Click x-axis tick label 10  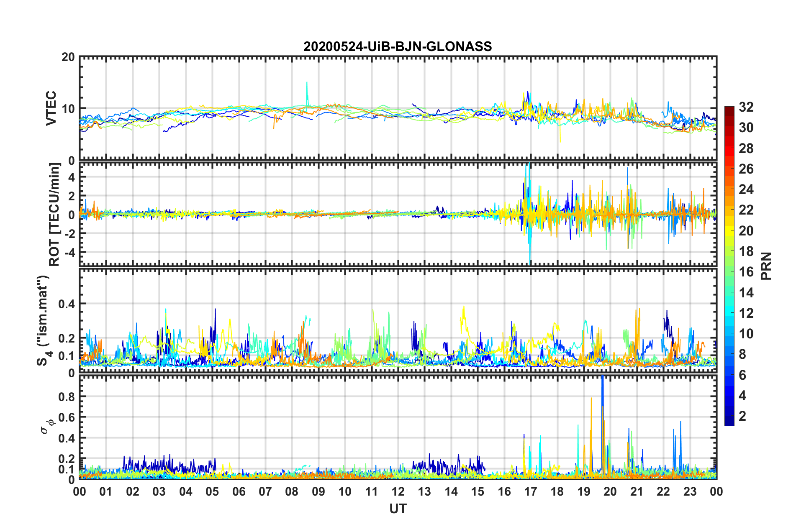click(345, 492)
